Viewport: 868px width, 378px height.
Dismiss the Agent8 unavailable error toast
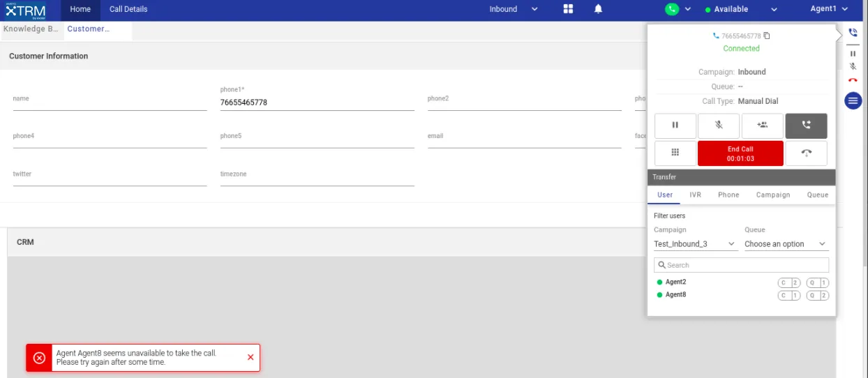tap(250, 357)
